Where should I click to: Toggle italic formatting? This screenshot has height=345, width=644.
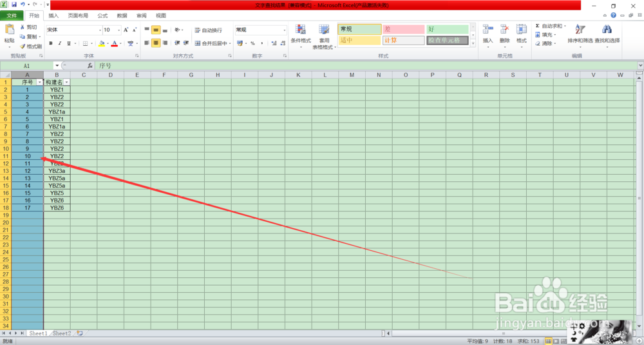click(x=59, y=43)
